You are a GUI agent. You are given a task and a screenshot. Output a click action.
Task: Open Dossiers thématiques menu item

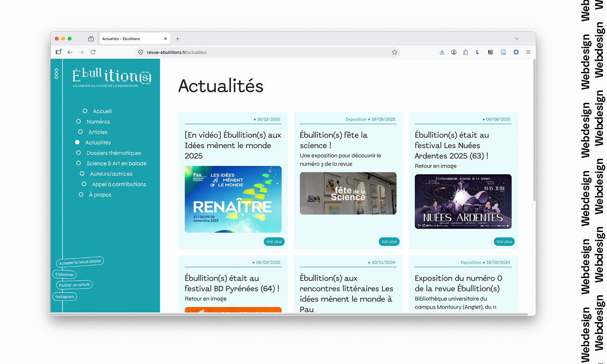pyautogui.click(x=114, y=153)
